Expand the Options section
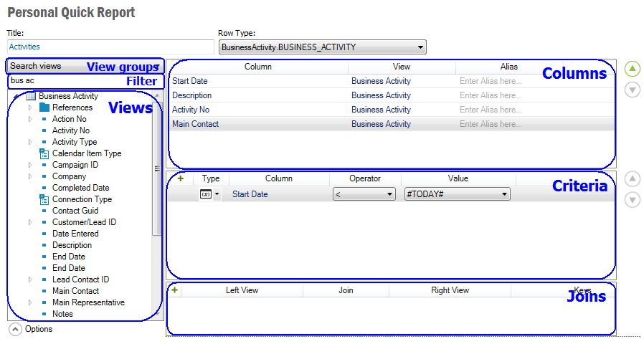Viewport: 644px width, 344px height. (x=15, y=329)
